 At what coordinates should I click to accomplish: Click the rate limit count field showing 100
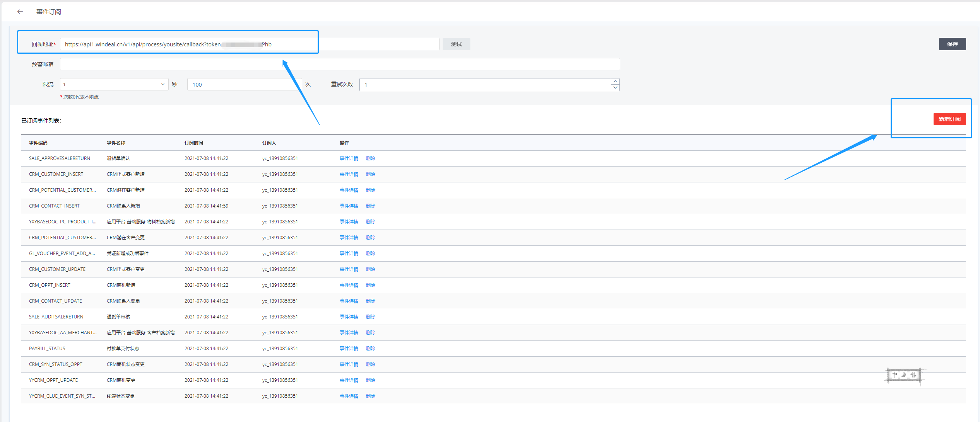244,84
